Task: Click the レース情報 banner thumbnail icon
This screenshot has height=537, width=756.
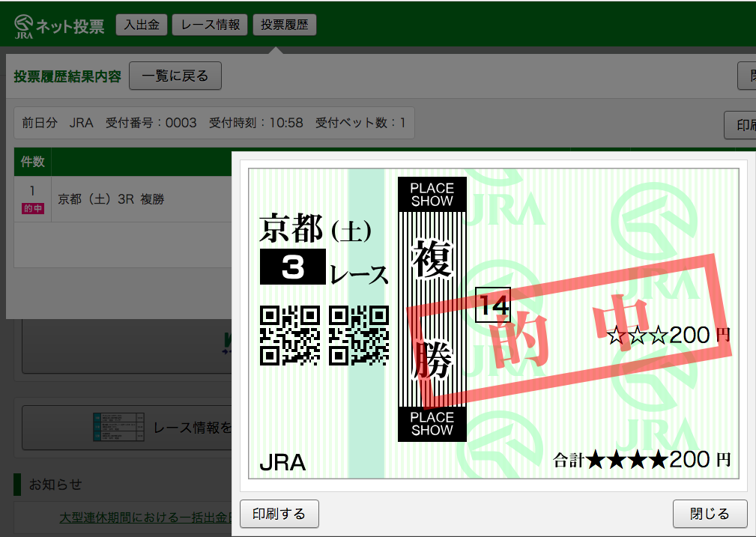Action: pos(118,427)
